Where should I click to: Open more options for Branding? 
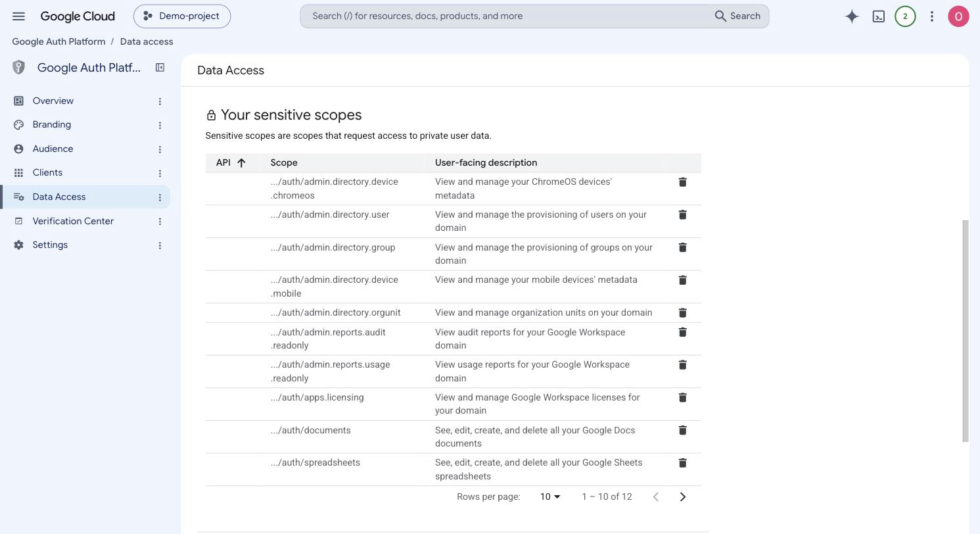click(x=160, y=125)
